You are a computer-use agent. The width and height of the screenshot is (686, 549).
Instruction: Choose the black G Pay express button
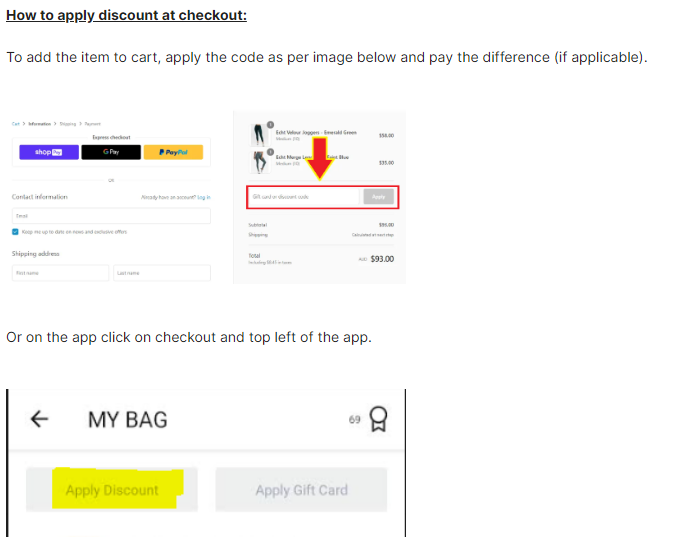click(111, 152)
